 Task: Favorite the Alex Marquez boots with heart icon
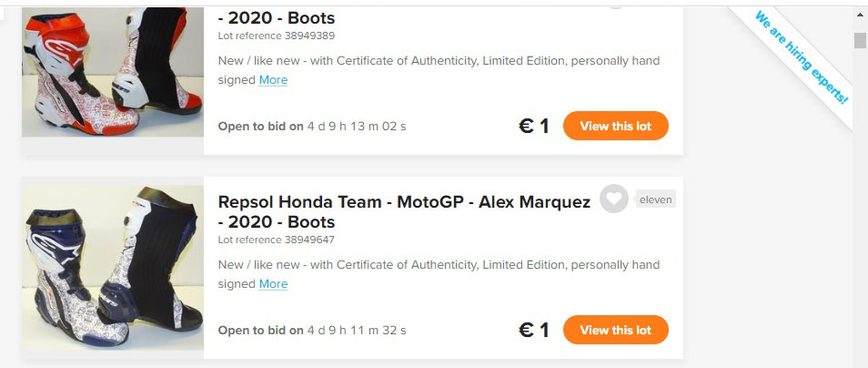point(614,199)
